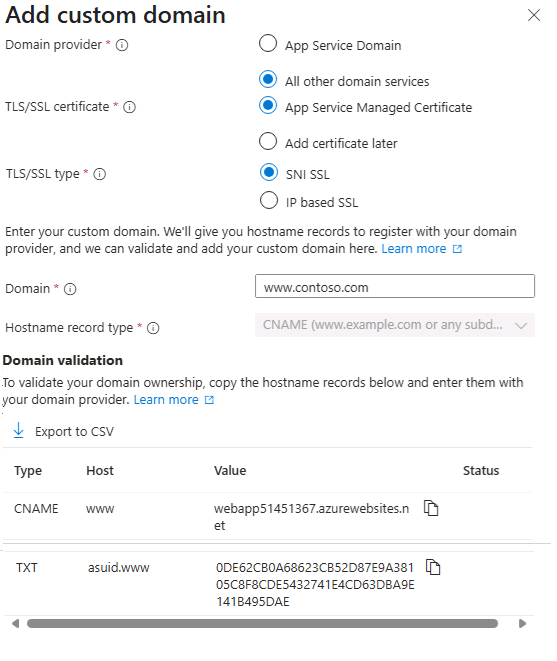
Task: Select All other domain services option
Action: (x=268, y=79)
